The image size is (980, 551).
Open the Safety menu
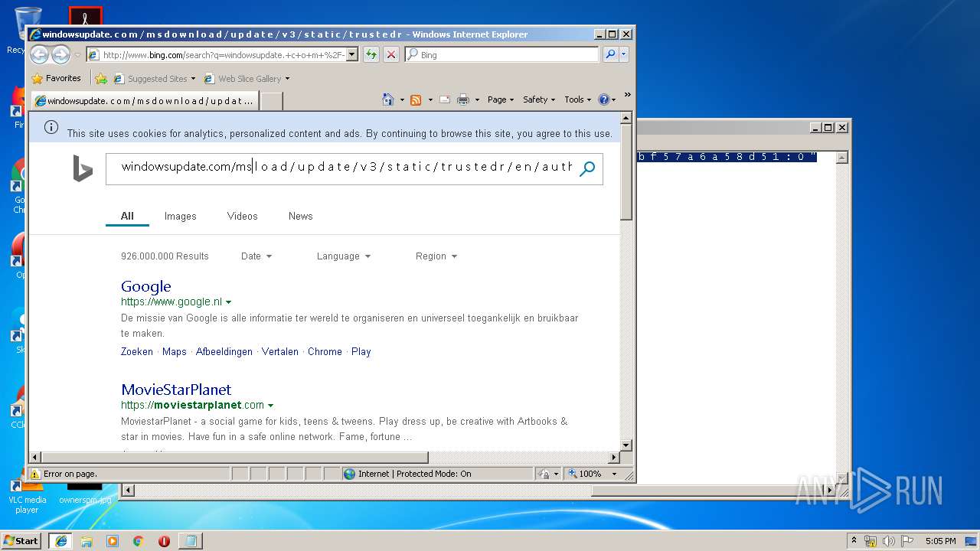(539, 99)
